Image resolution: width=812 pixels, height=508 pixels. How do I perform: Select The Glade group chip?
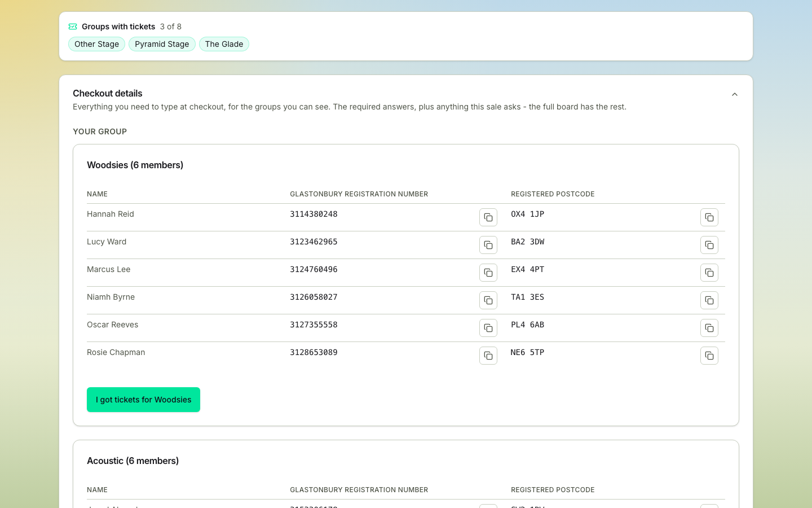click(224, 44)
